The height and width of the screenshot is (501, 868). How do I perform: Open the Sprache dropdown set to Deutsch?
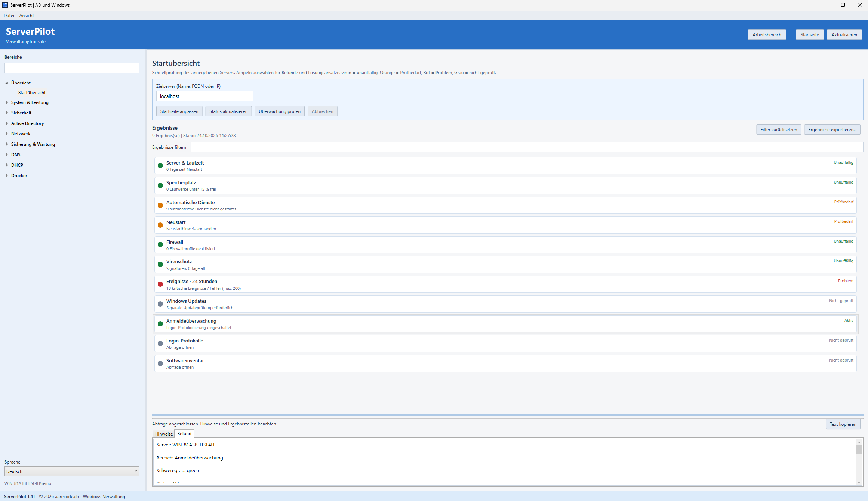coord(72,471)
